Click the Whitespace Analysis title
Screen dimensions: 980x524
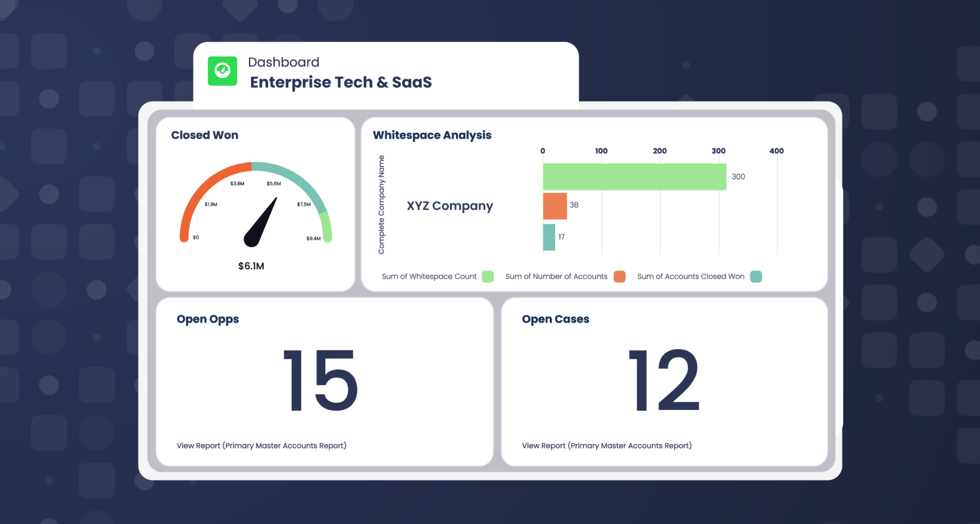[x=432, y=135]
